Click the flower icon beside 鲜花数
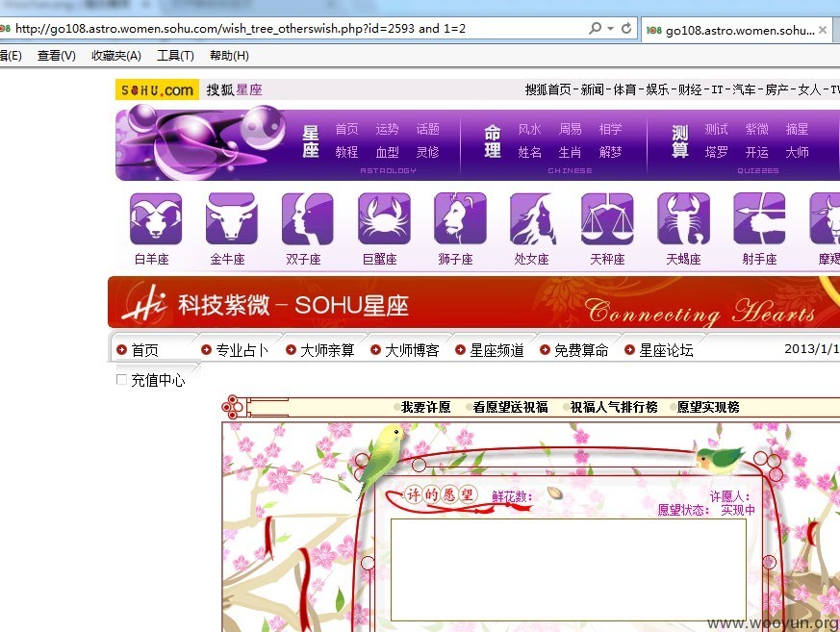Image resolution: width=840 pixels, height=632 pixels. [555, 493]
